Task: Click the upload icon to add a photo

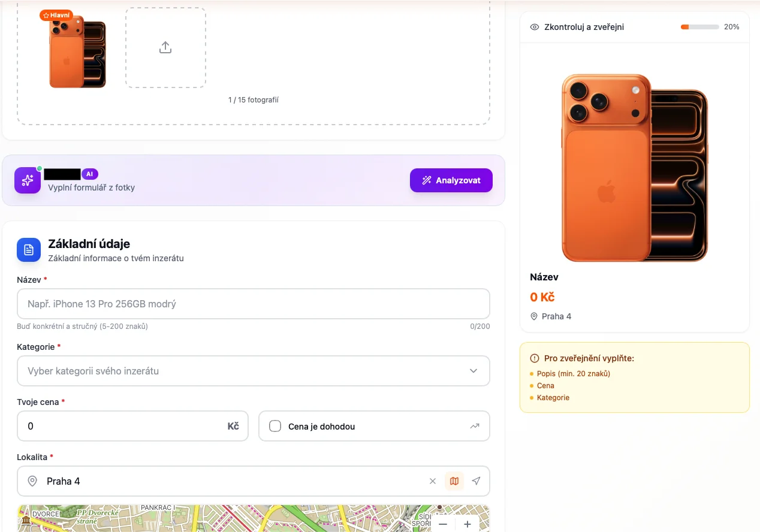Action: coord(165,46)
